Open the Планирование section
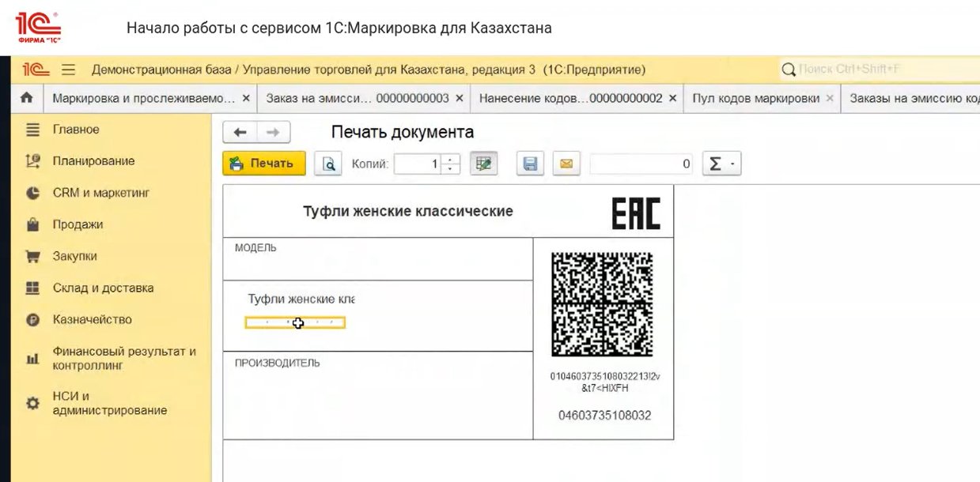This screenshot has height=482, width=980. (x=93, y=161)
